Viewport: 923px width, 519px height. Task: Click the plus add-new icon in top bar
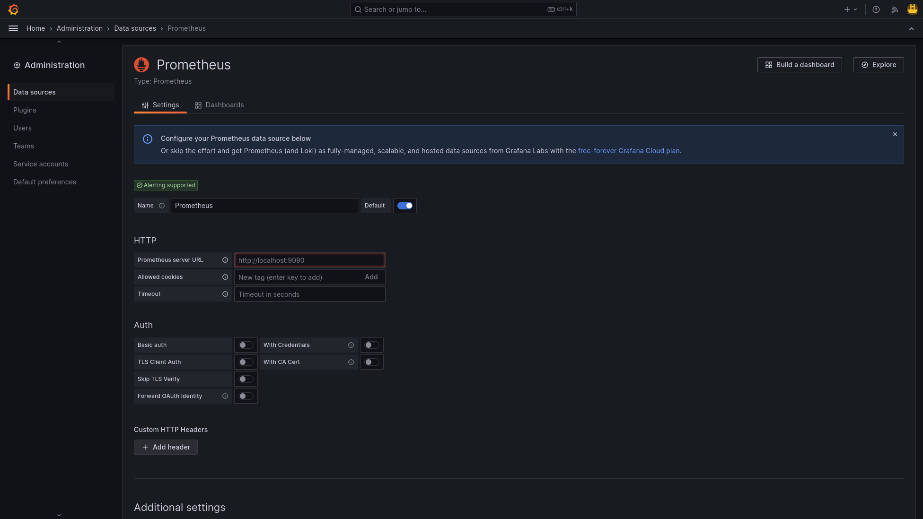pyautogui.click(x=847, y=9)
